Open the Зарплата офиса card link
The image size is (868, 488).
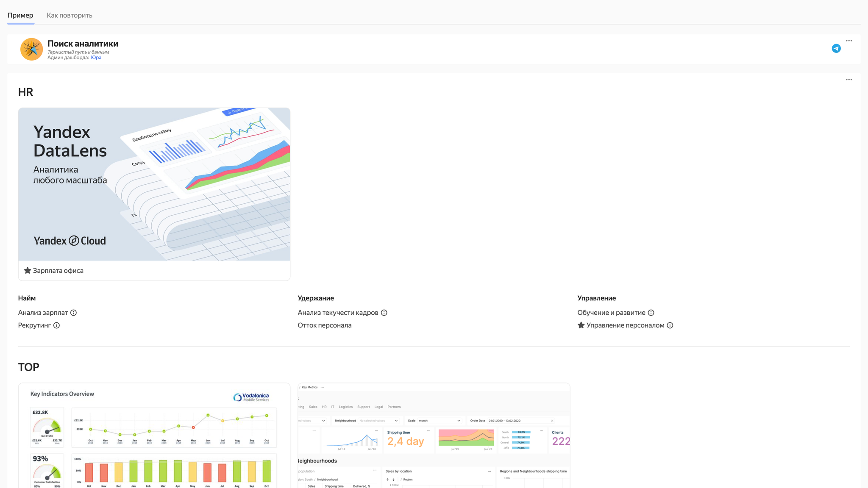58,271
